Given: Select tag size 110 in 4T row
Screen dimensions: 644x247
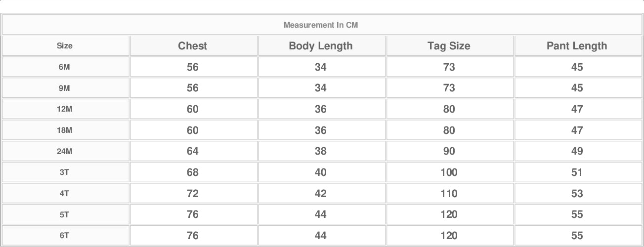Looking at the screenshot, I should point(449,194).
